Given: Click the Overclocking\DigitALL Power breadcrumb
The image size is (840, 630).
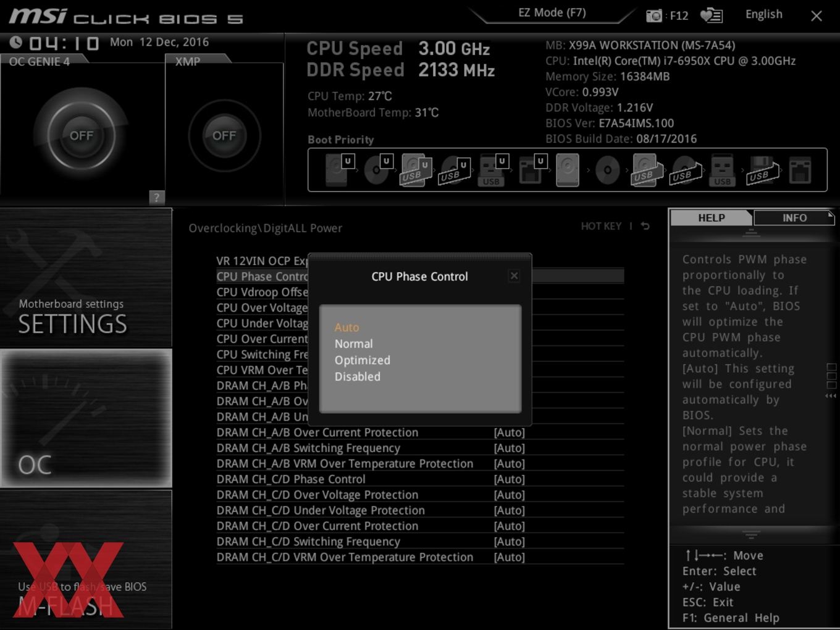Looking at the screenshot, I should [x=265, y=228].
